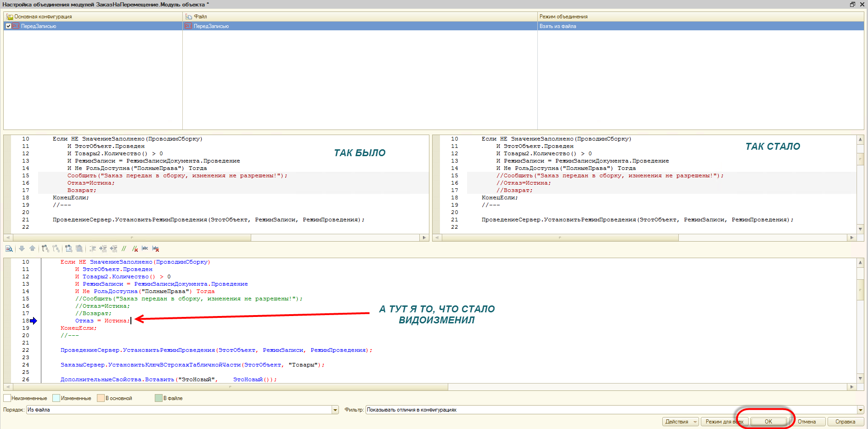This screenshot has width=868, height=429.
Task: Uncheck the ПередЗаписью checkbox in main configuration
Action: pyautogui.click(x=8, y=26)
